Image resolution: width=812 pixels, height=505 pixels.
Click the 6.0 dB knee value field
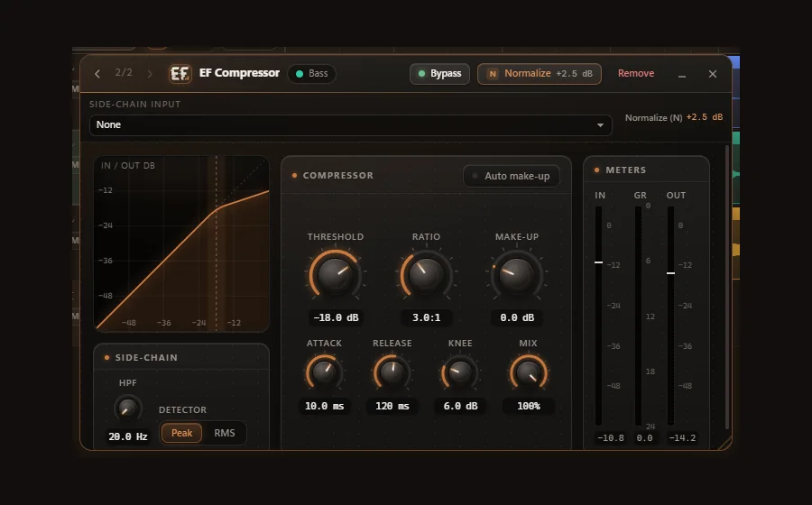(x=460, y=406)
